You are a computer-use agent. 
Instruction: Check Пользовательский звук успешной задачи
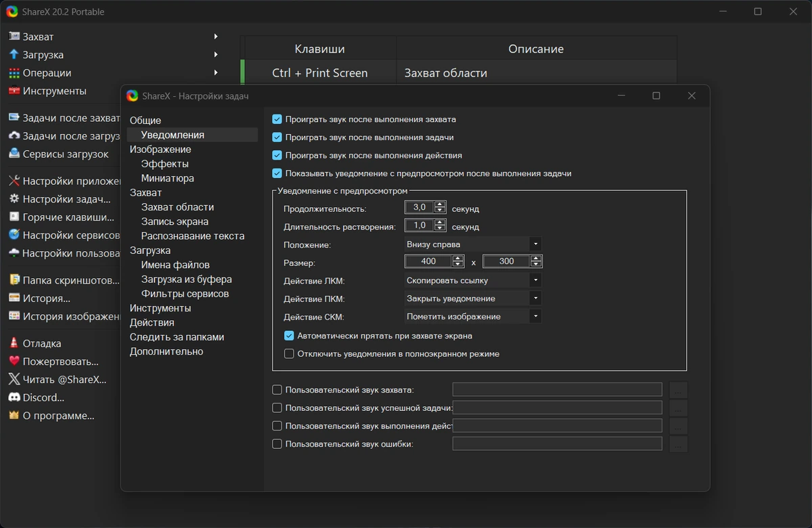(x=277, y=408)
